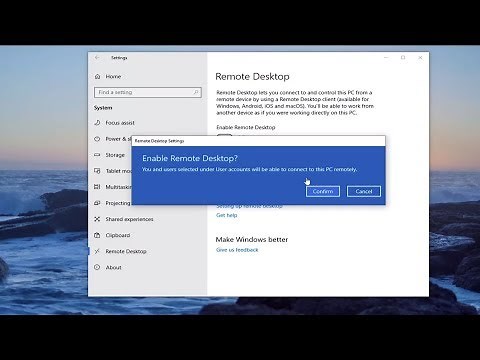Image resolution: width=480 pixels, height=360 pixels.
Task: Confirm enabling Remote Desktop
Action: pos(323,191)
